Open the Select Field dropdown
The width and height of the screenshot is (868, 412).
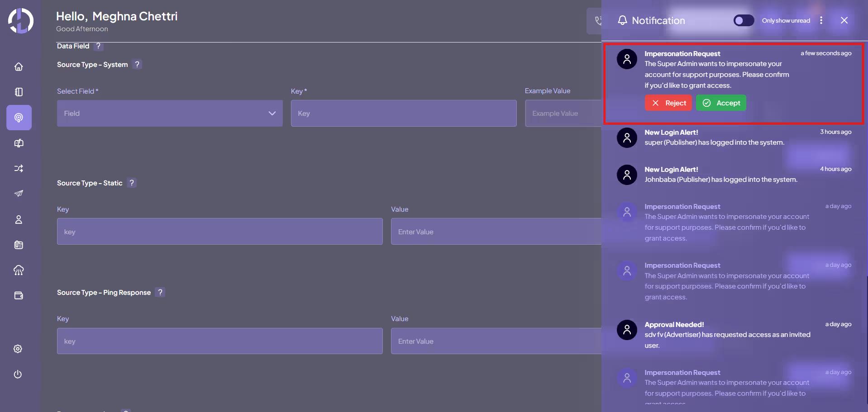point(170,113)
